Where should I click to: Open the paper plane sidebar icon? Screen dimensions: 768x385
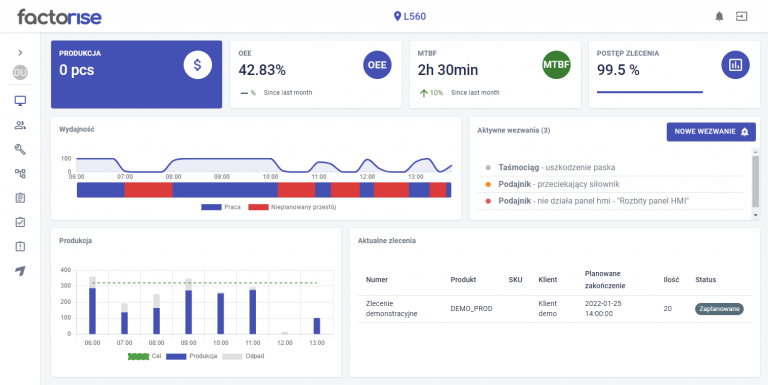tap(20, 271)
